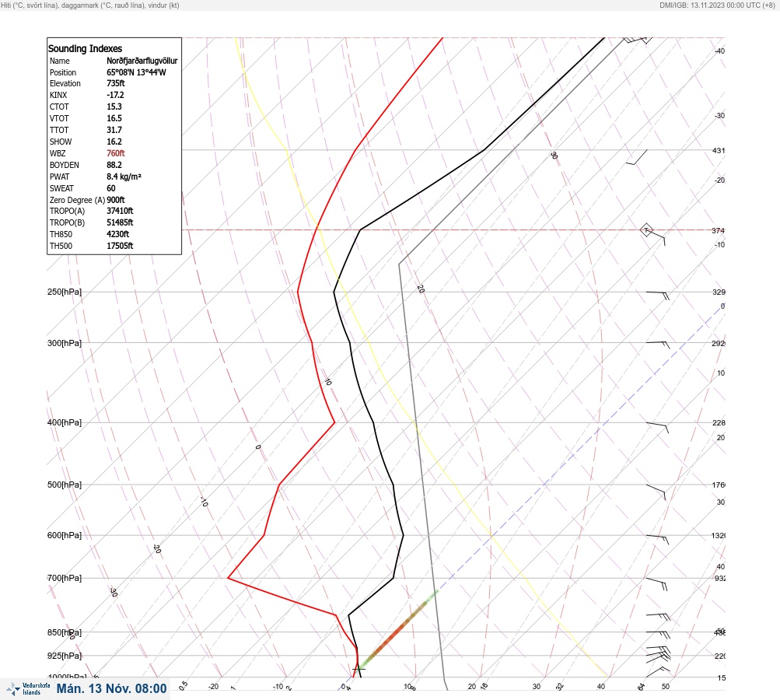Click the position value 65°08'N 13°44'W
This screenshot has height=700, width=780.
pyautogui.click(x=136, y=72)
